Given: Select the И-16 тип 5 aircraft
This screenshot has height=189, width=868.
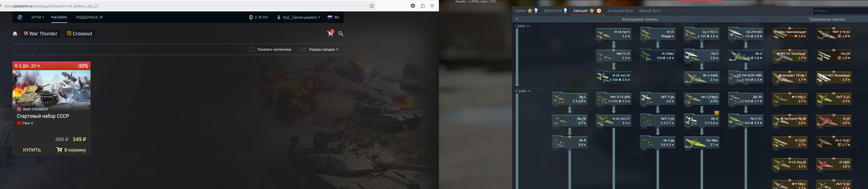Looking at the screenshot, I should tap(614, 34).
